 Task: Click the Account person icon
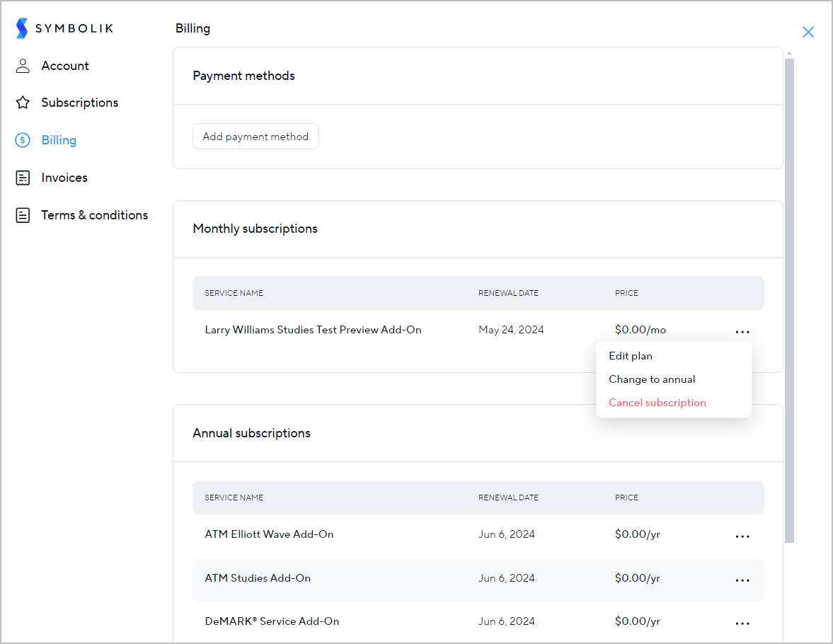click(x=23, y=66)
